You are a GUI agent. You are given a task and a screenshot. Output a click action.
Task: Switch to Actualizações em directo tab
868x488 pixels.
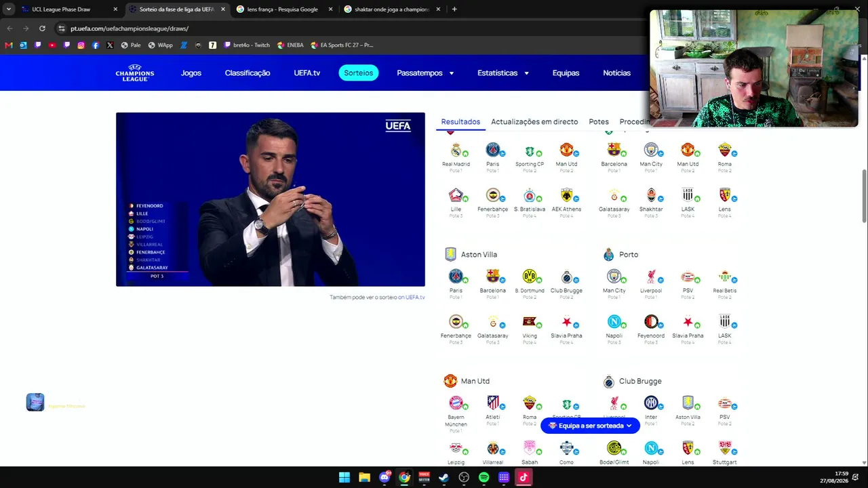tap(534, 122)
